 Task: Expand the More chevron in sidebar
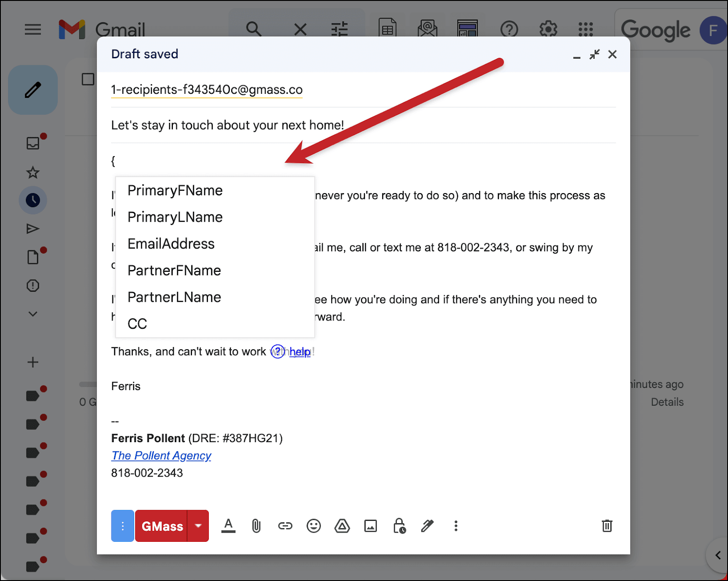tap(33, 314)
